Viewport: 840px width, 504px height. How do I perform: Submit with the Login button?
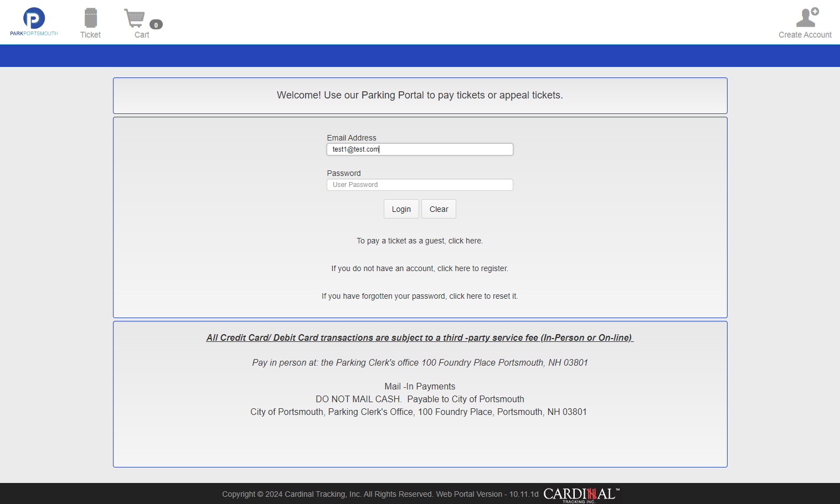tap(401, 209)
